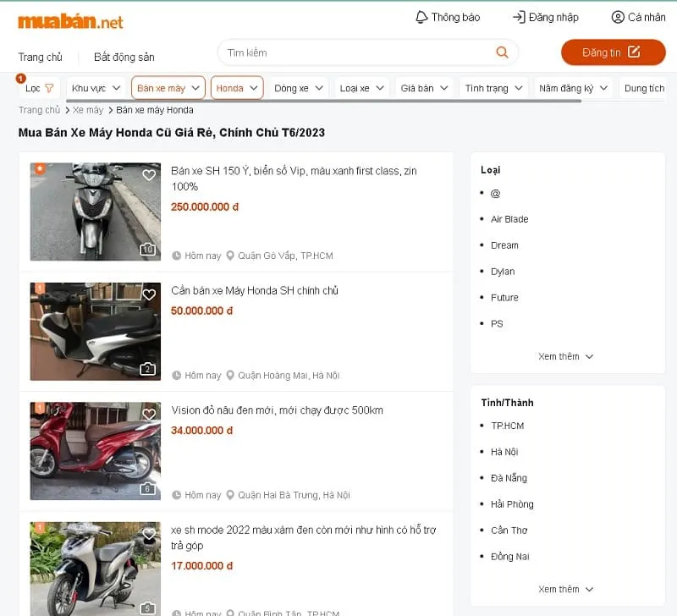Expand the Giá bán price dropdown

pos(424,88)
